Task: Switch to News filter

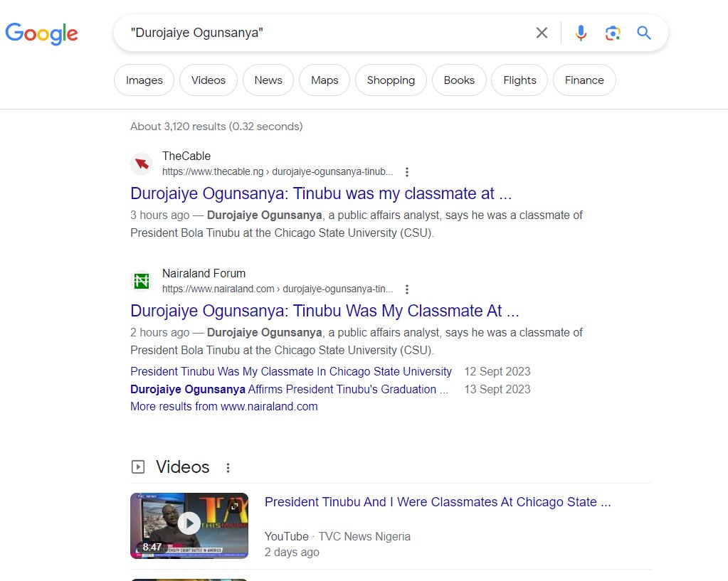Action: pos(268,80)
